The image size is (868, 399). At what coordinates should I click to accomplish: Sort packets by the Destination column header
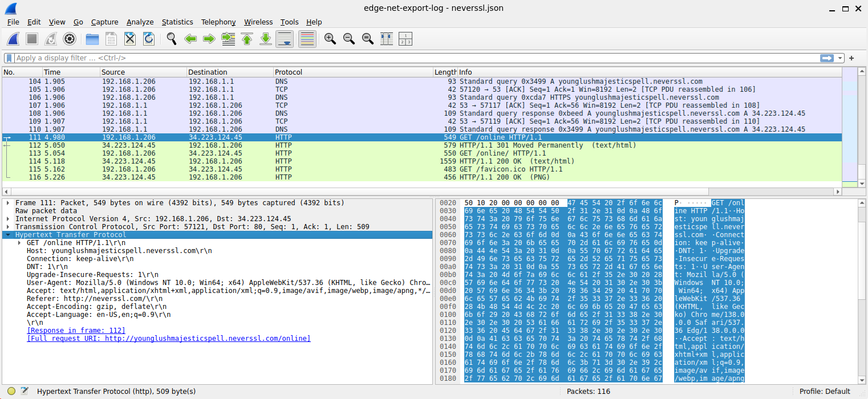click(230, 72)
